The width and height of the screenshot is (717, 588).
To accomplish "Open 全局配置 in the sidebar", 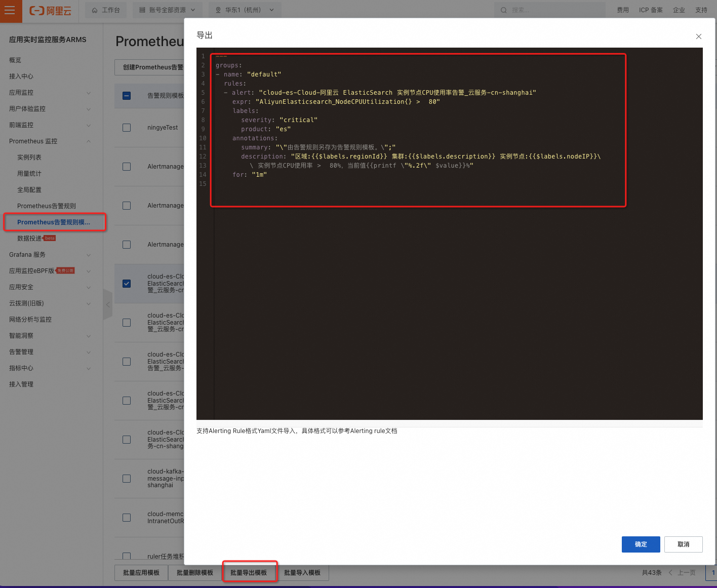I will [x=29, y=190].
